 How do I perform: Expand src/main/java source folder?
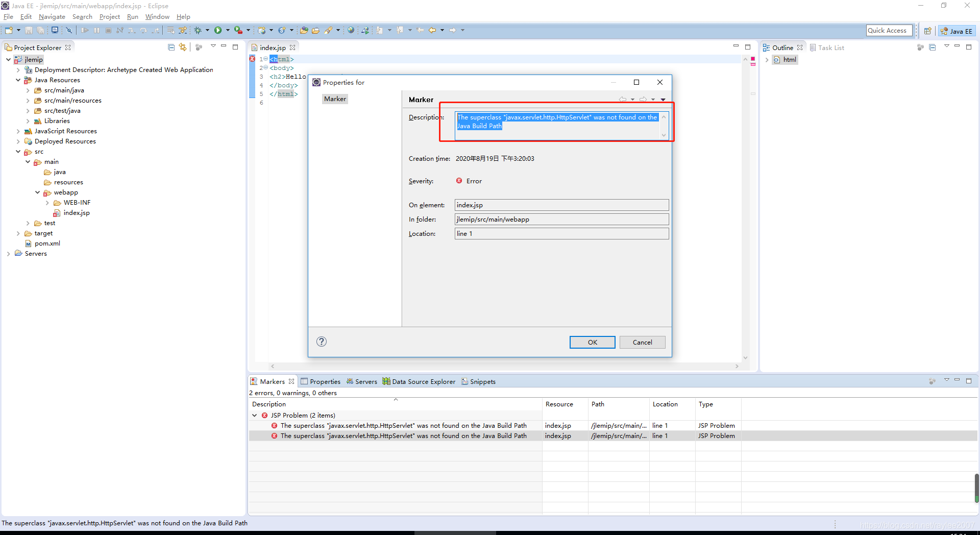tap(28, 90)
